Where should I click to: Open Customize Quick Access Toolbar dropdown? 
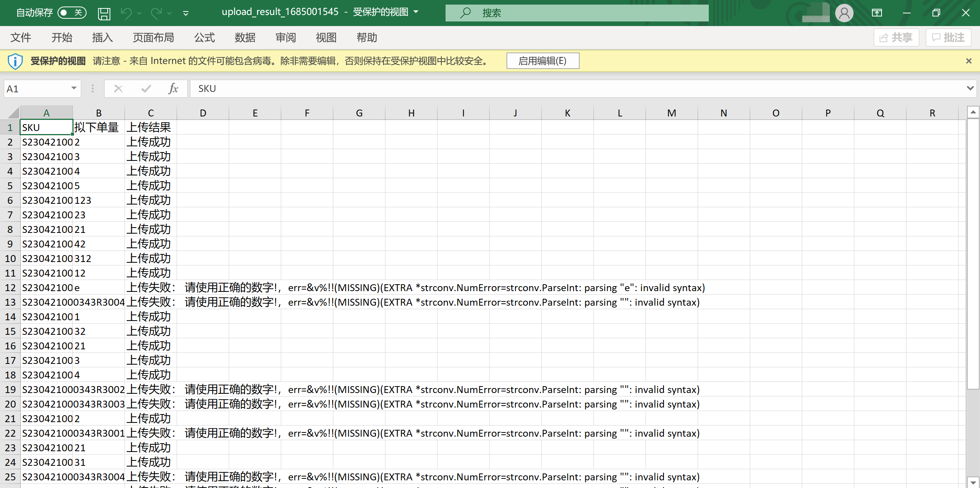coord(186,13)
